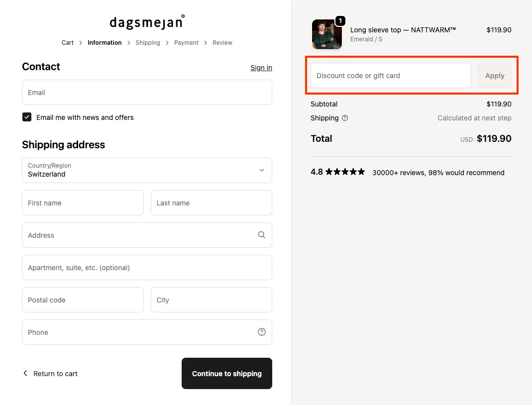The image size is (532, 405).
Task: Click the dagsmejan logo
Action: pos(146,21)
